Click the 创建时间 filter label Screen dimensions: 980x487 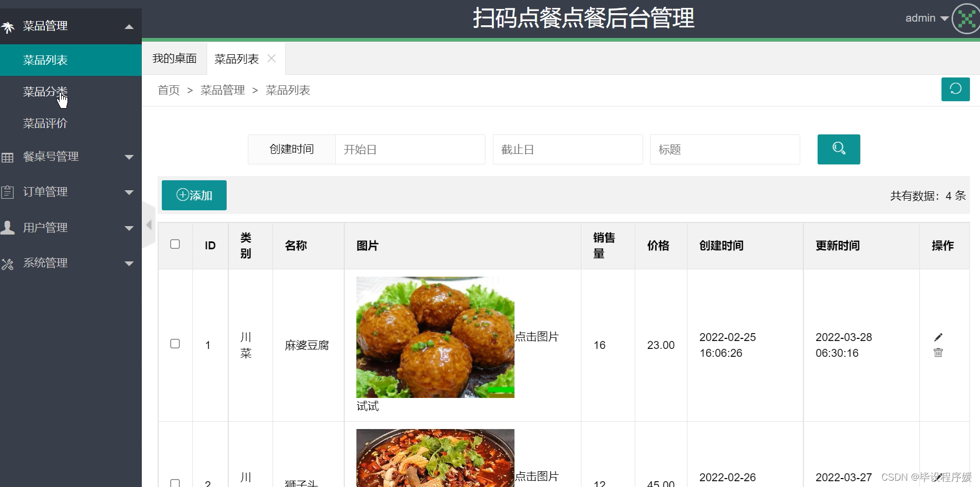pos(292,149)
